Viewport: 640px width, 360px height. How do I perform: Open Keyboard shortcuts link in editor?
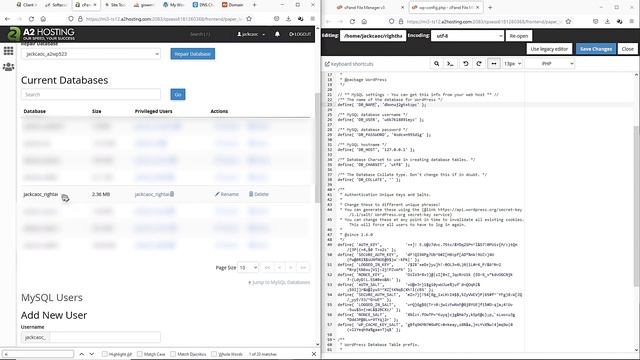(x=349, y=64)
